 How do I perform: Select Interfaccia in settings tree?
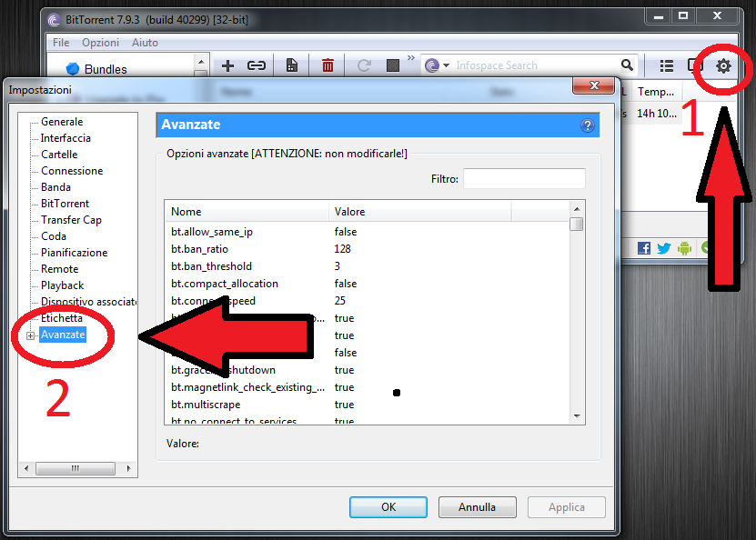66,138
